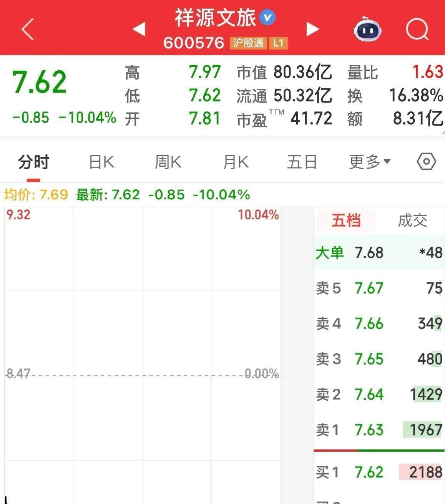
Task: Expand the 五日 five-day chart view
Action: pyautogui.click(x=302, y=162)
